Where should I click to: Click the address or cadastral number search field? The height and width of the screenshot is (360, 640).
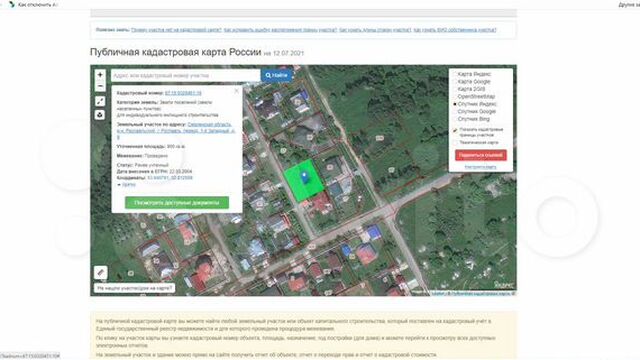(186, 76)
